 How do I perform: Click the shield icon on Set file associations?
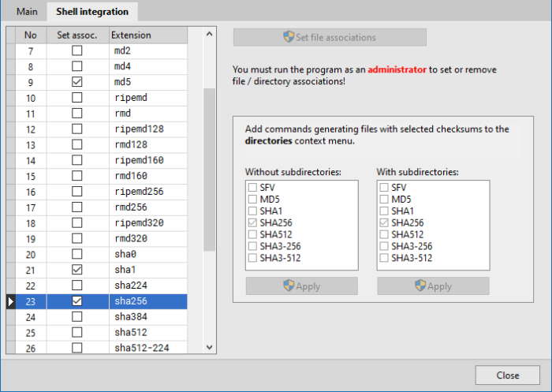click(x=289, y=36)
